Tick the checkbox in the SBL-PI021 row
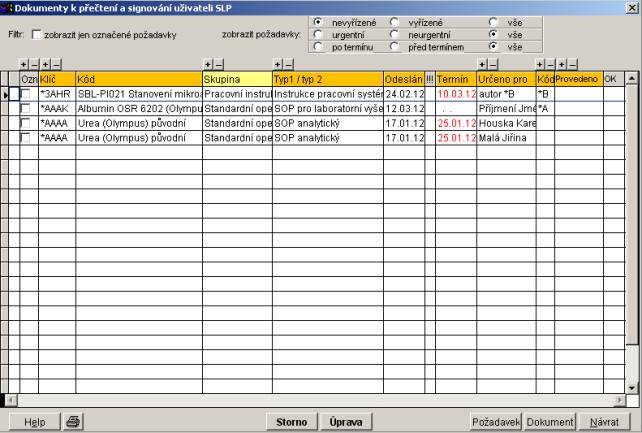 tap(27, 94)
